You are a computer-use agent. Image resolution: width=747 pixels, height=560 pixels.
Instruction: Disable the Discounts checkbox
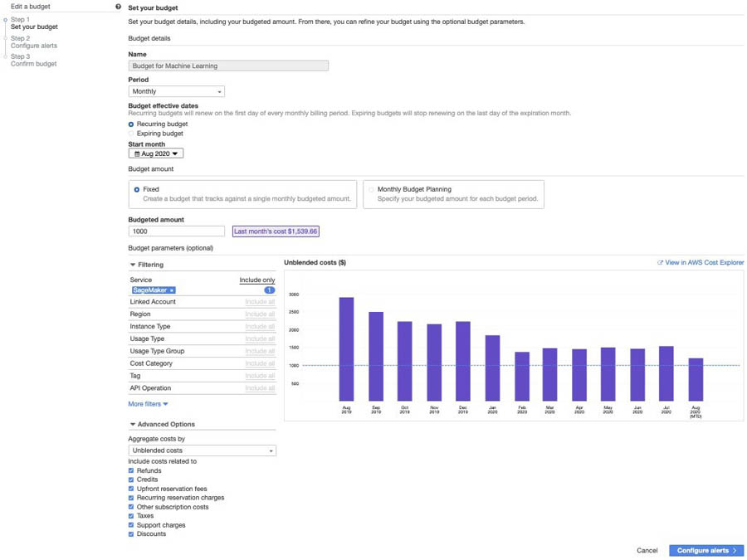coord(131,534)
